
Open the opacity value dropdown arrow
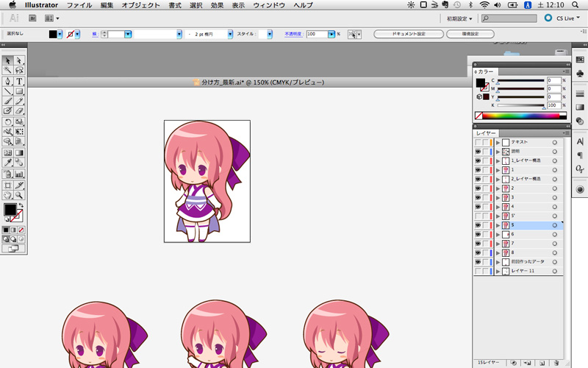[331, 34]
